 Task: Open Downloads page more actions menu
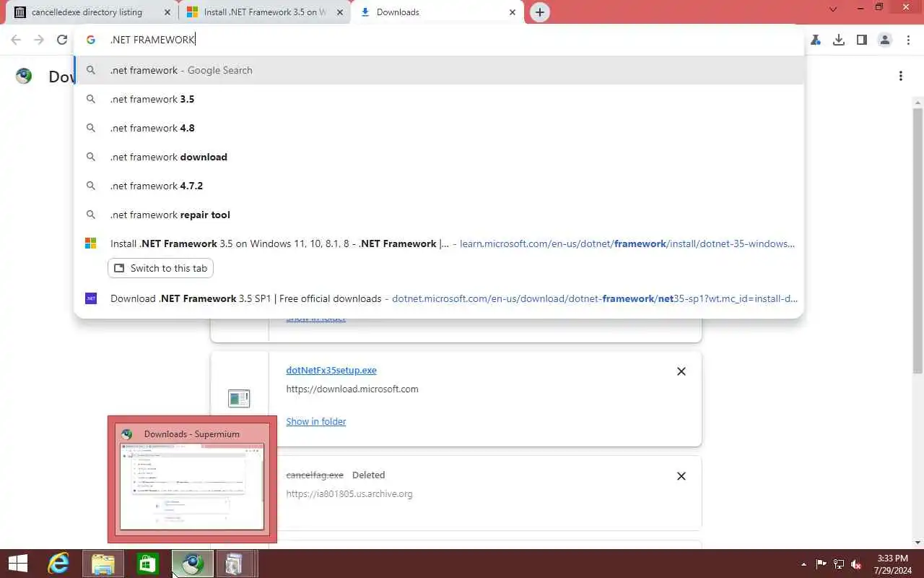[x=900, y=76]
